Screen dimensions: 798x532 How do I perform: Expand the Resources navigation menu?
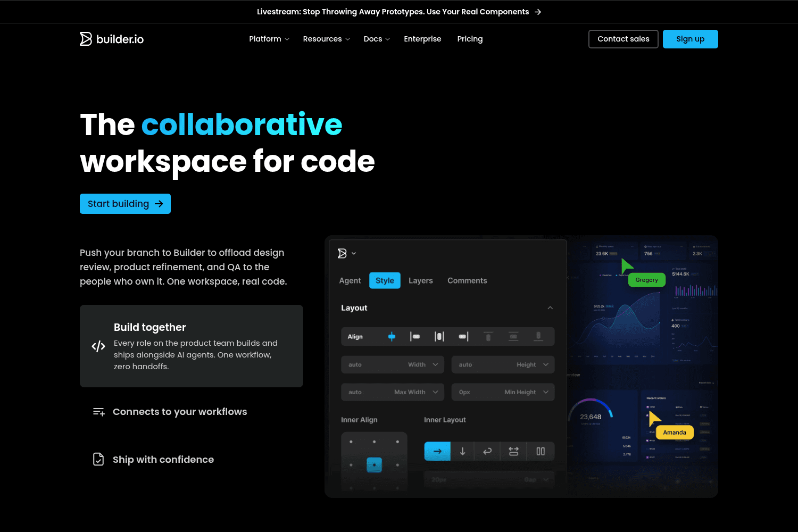tap(327, 39)
